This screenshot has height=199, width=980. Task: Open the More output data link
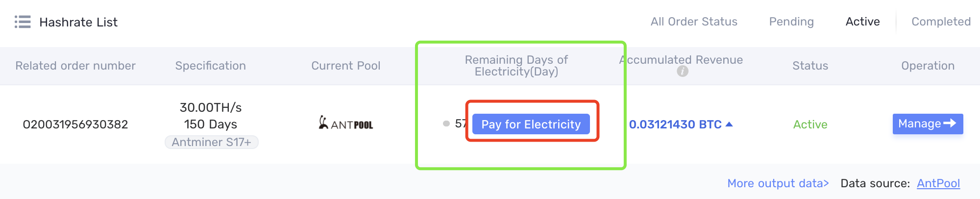(x=778, y=183)
